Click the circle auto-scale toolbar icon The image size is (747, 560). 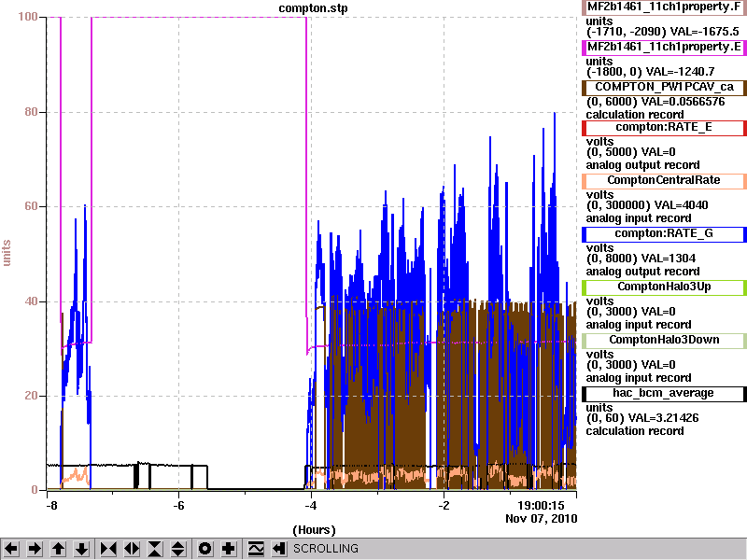point(204,549)
